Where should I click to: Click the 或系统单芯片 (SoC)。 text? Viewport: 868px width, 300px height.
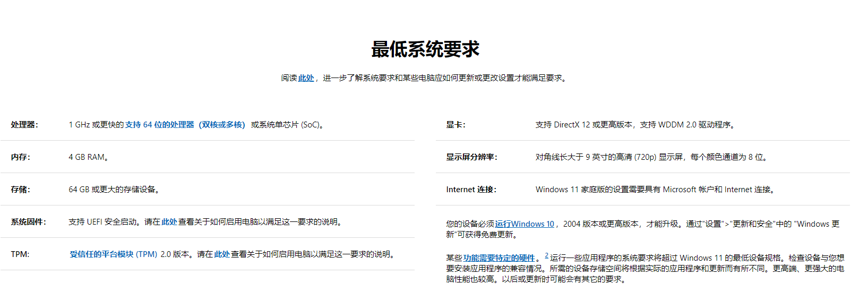[x=288, y=125]
